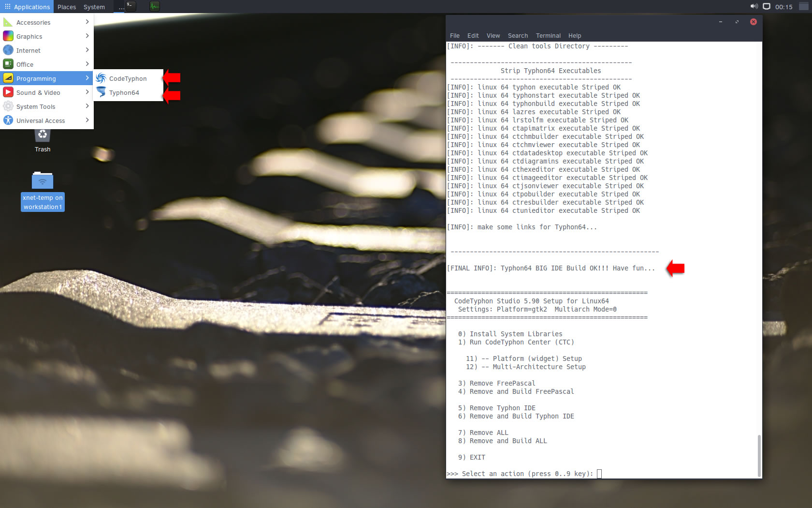The width and height of the screenshot is (812, 508).
Task: Expand the Accessories submenu
Action: click(46, 22)
